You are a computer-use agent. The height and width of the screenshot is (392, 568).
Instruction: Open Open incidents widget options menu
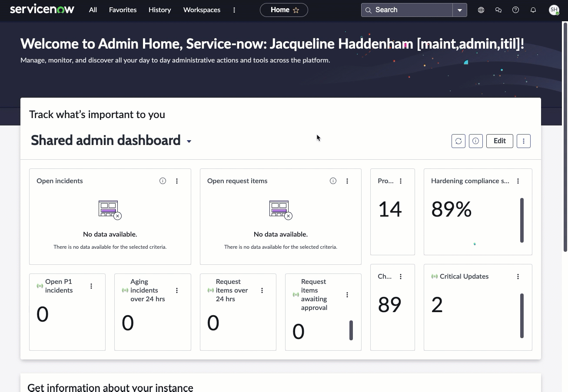[177, 181]
